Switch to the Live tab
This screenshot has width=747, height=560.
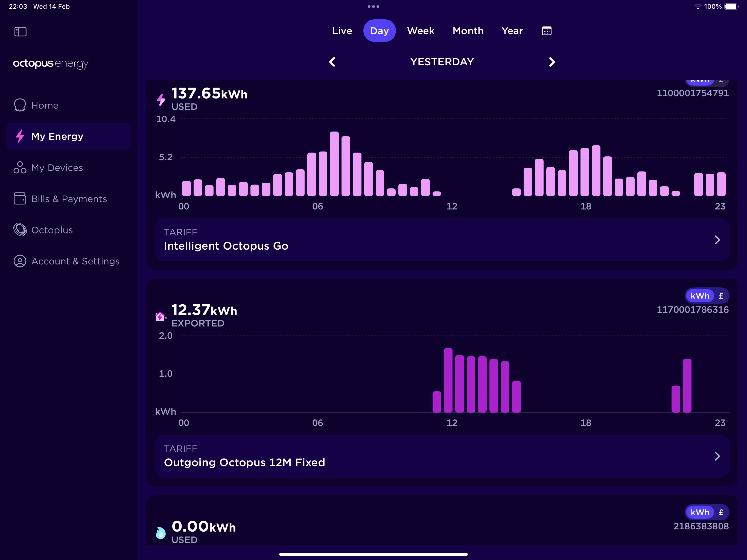coord(342,31)
